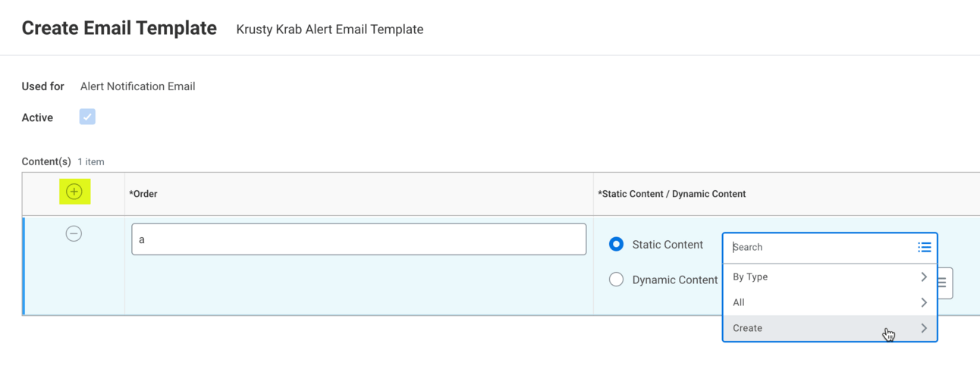
Task: Click the Krusty Krab Alert Email Template name
Action: tap(330, 30)
